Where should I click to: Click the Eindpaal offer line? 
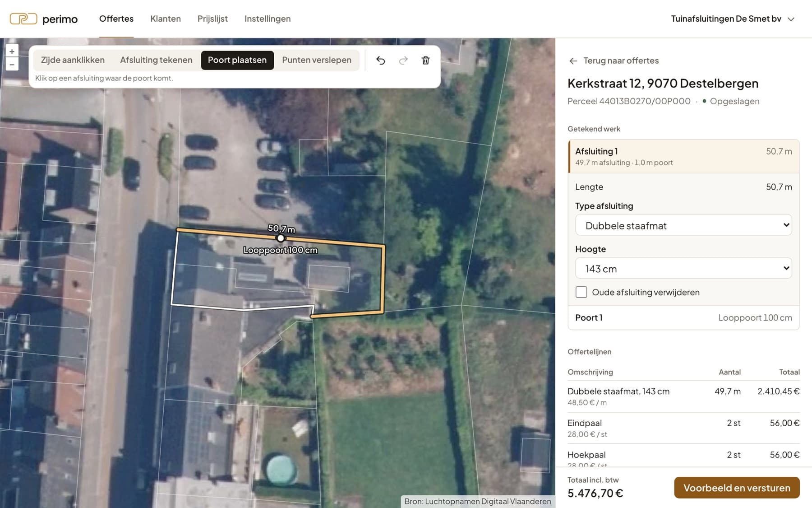(x=683, y=428)
